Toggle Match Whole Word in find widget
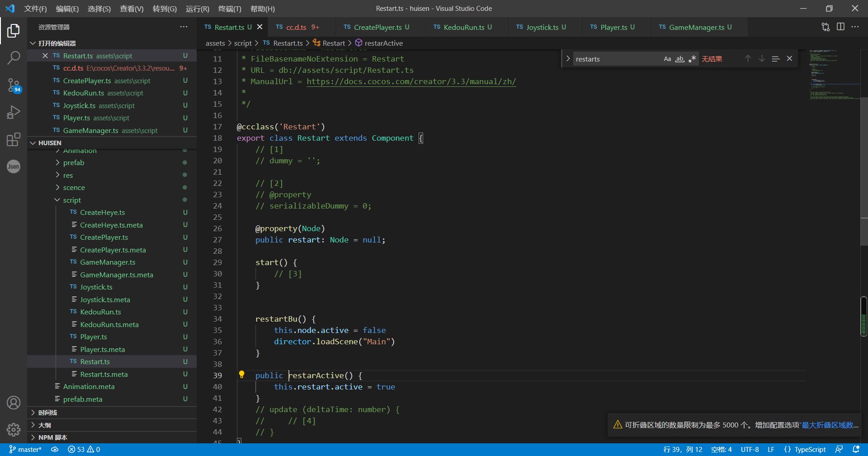 click(x=679, y=59)
